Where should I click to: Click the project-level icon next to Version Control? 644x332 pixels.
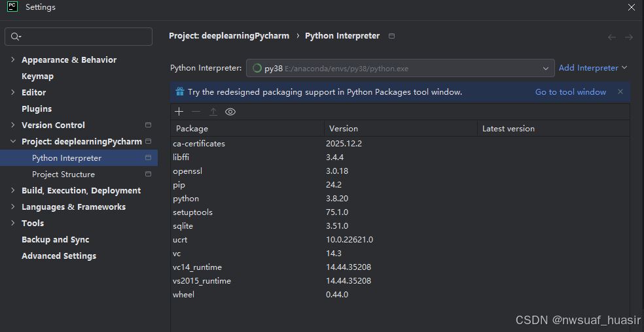(x=148, y=125)
